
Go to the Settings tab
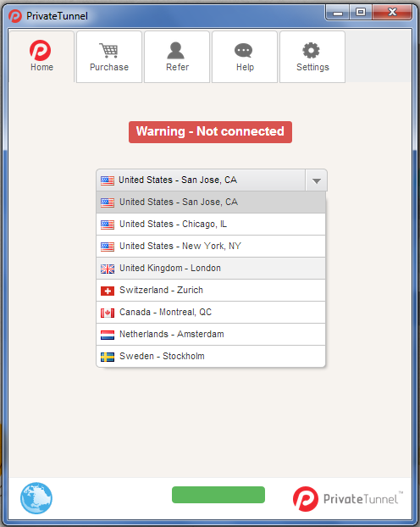tap(312, 57)
